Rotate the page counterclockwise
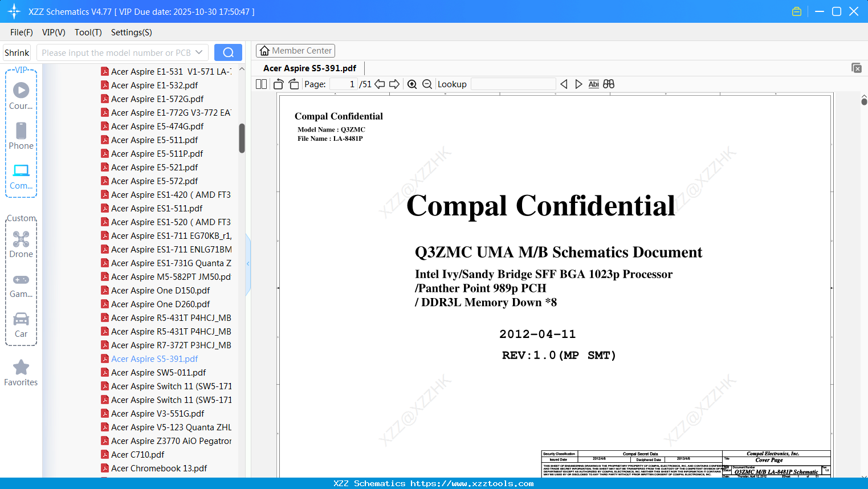The height and width of the screenshot is (489, 868). (x=279, y=84)
